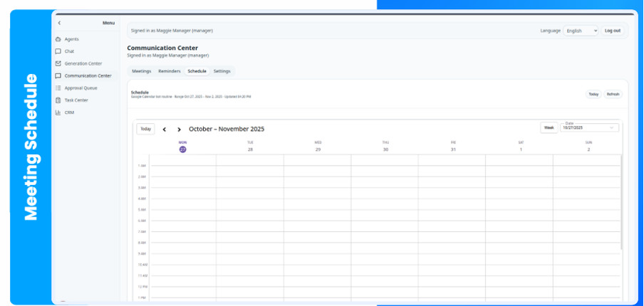Click the Chat speech bubble icon

point(58,51)
